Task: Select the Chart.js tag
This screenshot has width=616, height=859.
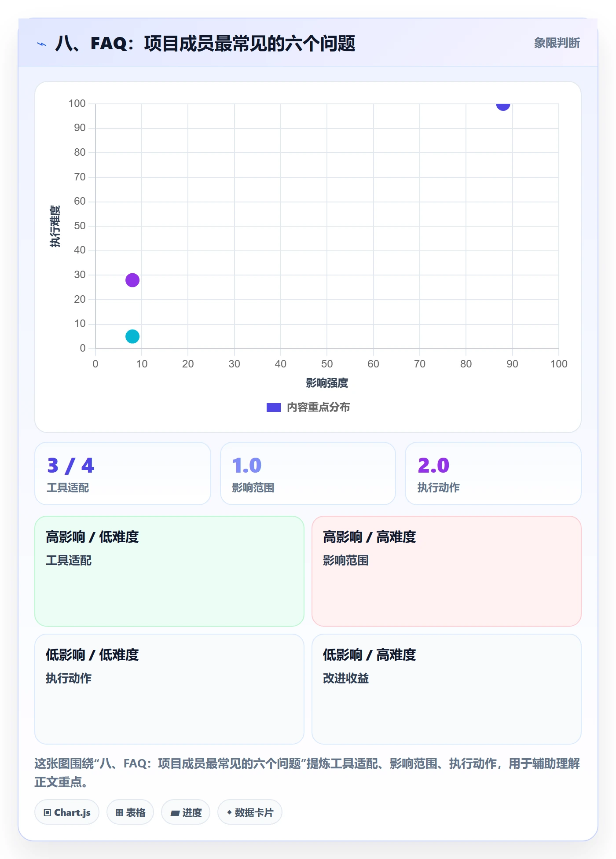Action: click(x=67, y=812)
